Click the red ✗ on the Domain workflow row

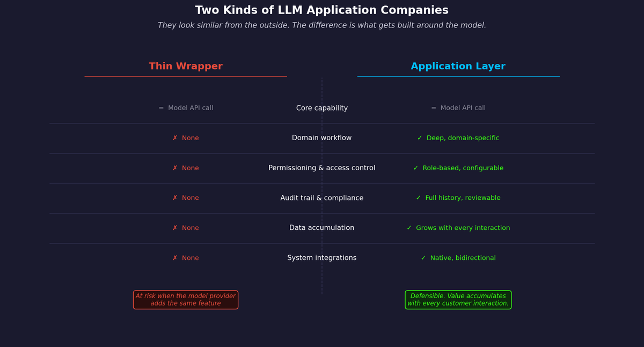(174, 138)
